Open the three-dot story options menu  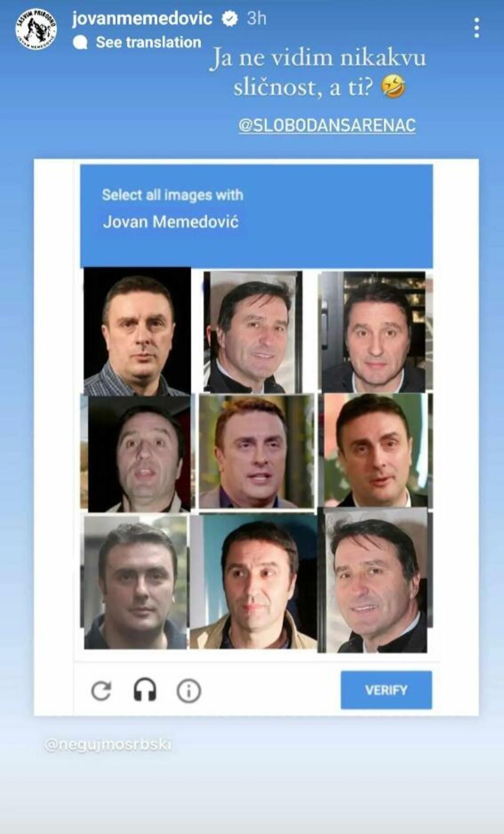pyautogui.click(x=476, y=28)
